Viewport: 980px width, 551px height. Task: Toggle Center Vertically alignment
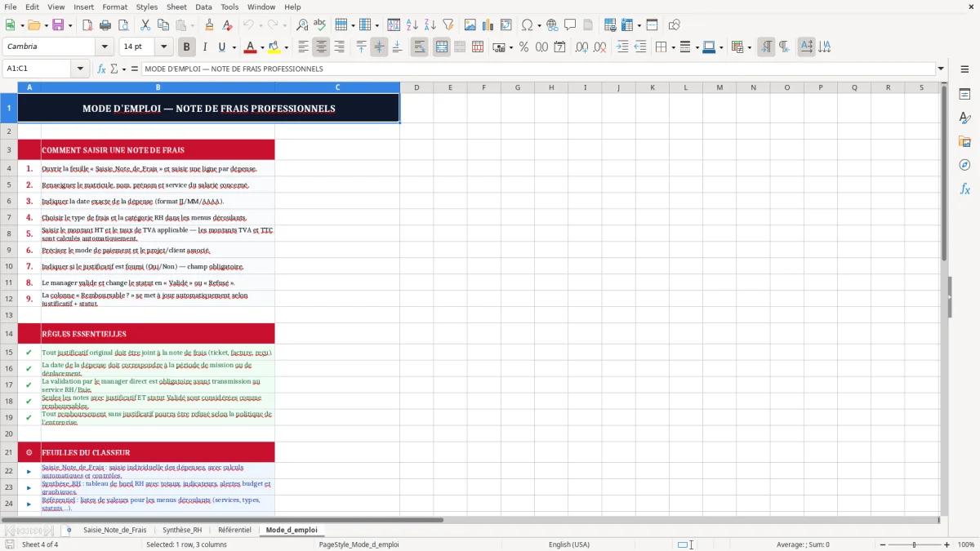pos(379,47)
